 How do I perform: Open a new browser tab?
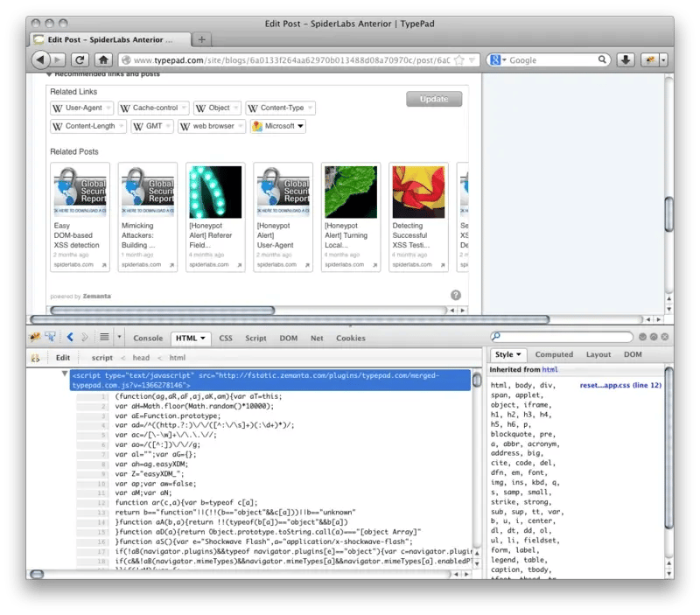[202, 39]
